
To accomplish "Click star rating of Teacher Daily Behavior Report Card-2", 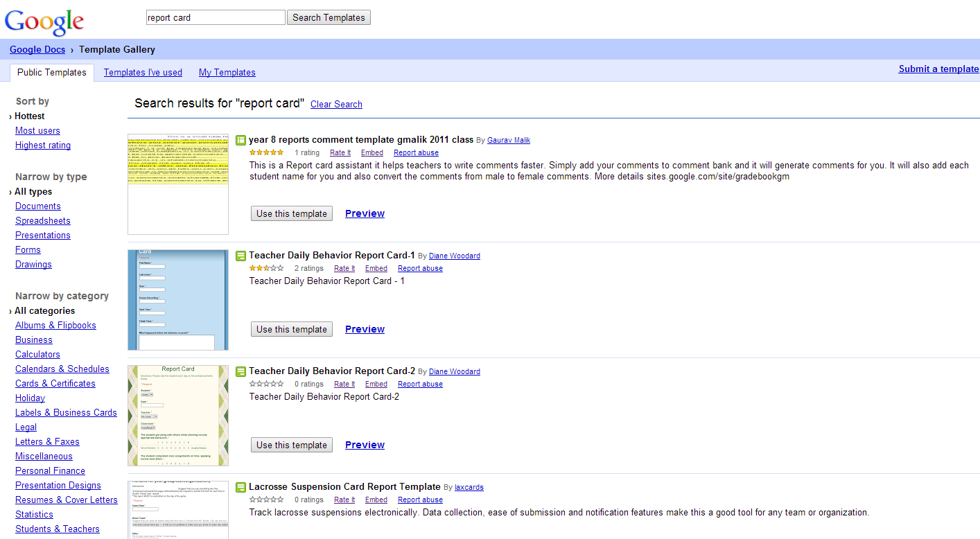I will coord(266,384).
